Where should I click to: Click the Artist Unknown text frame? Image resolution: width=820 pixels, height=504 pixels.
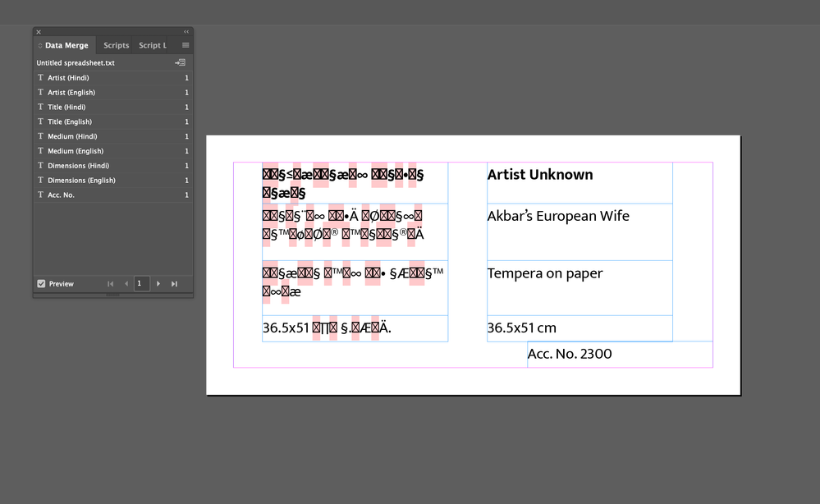coord(579,183)
